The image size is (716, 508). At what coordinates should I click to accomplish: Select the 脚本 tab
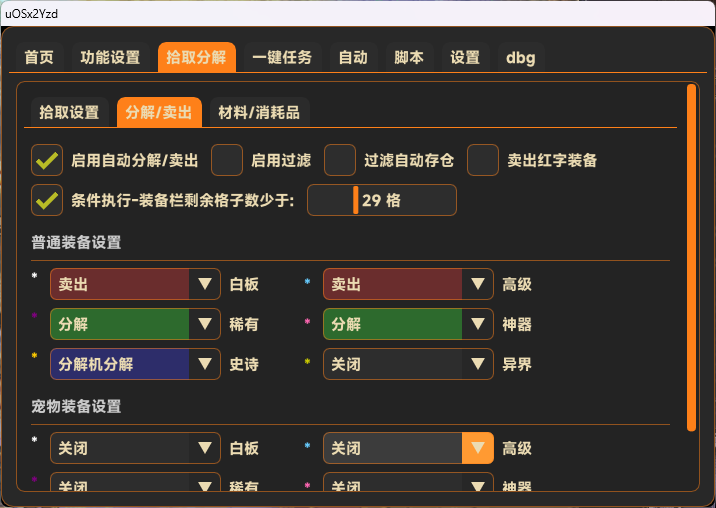[409, 58]
